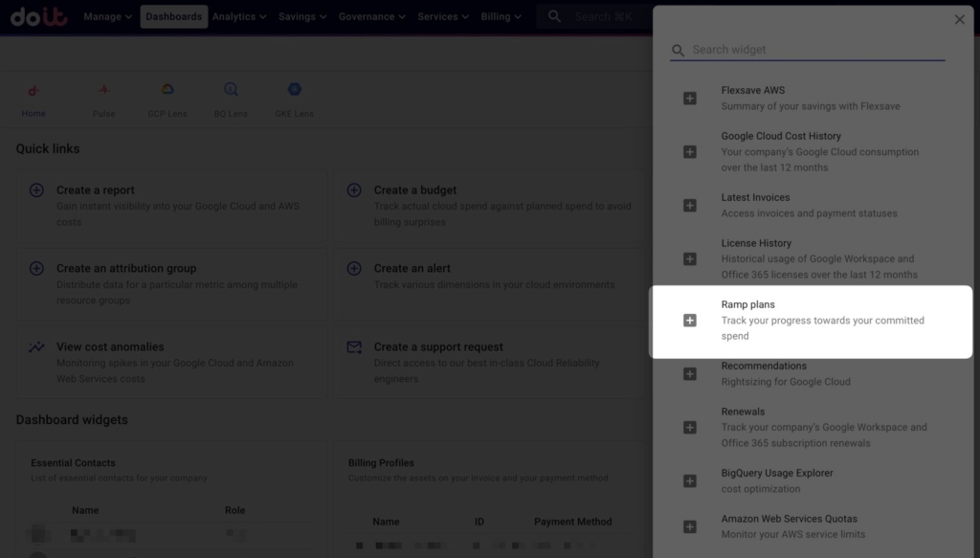Expand the Analytics menu
Image resolution: width=980 pixels, height=558 pixels.
click(240, 16)
